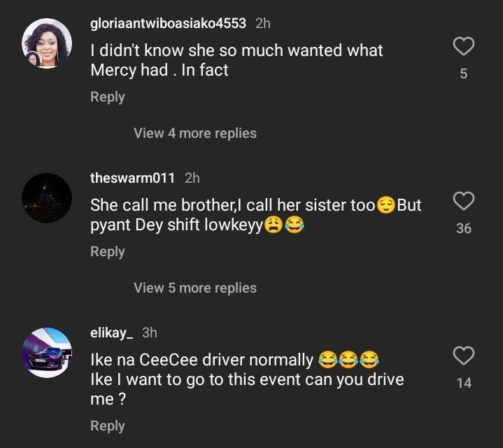The height and width of the screenshot is (448, 503).
Task: Expand "View 4 more replies"
Action: 195,133
